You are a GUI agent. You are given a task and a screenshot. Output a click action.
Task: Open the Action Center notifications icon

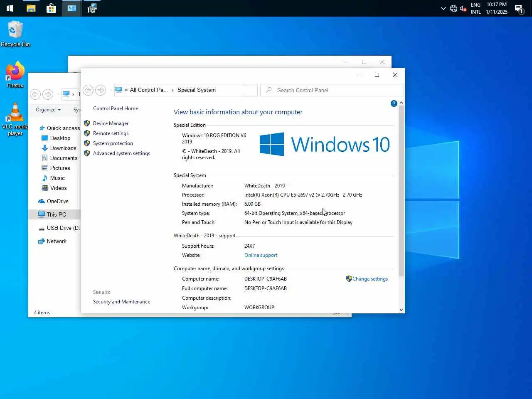tap(519, 8)
